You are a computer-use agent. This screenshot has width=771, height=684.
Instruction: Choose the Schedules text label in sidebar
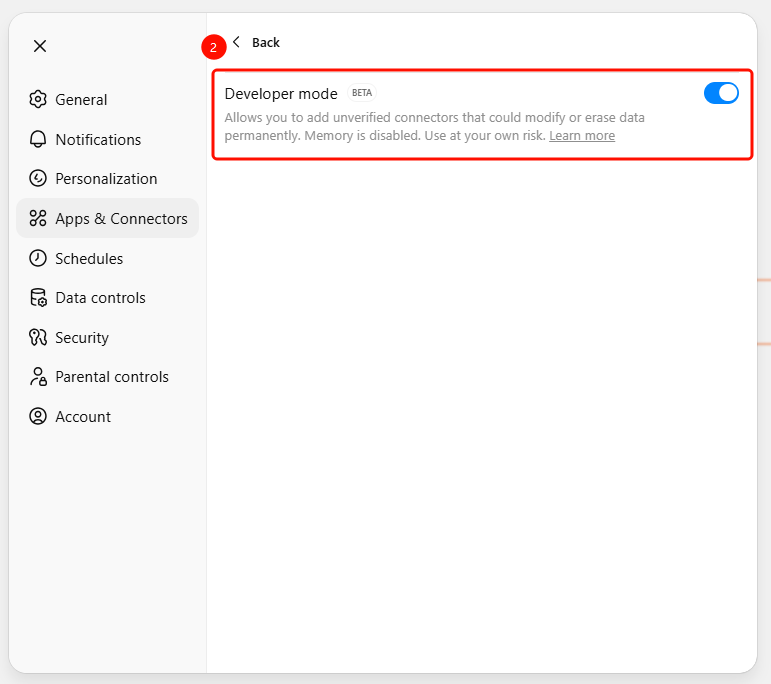[x=89, y=259]
